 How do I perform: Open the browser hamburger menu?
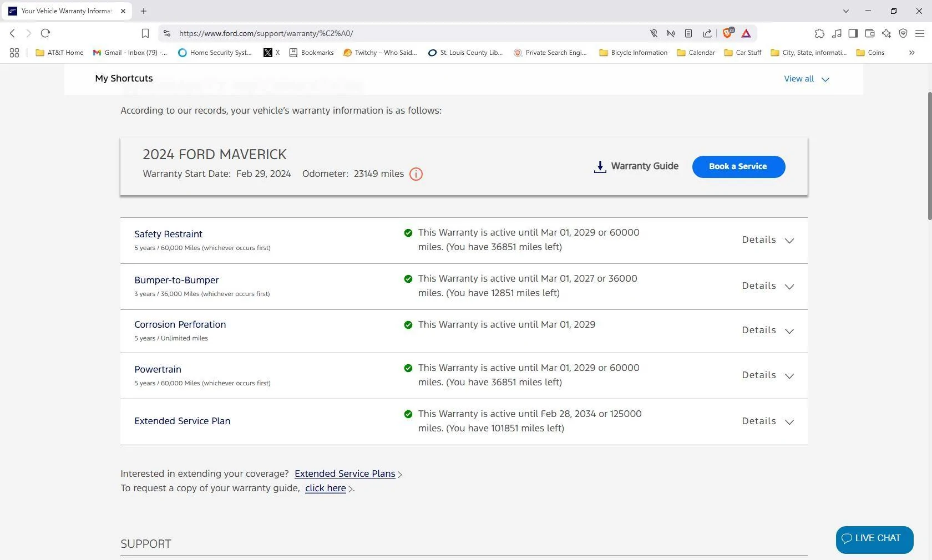point(920,33)
